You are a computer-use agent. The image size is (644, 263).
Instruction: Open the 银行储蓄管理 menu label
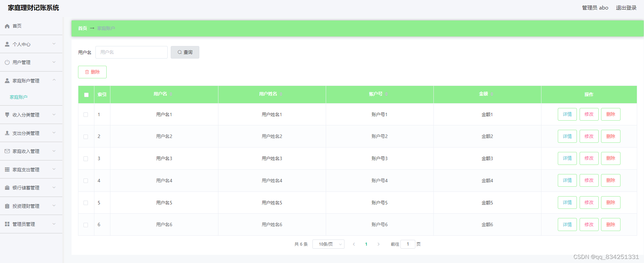point(26,188)
